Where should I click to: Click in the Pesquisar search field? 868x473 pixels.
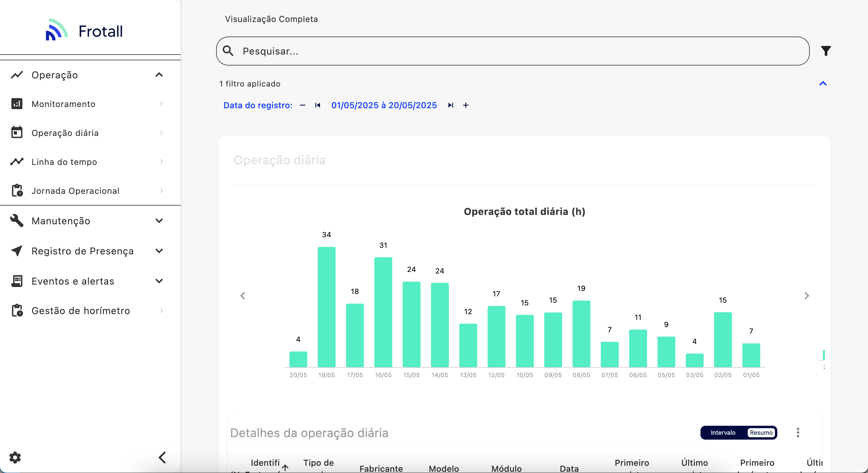coord(512,51)
